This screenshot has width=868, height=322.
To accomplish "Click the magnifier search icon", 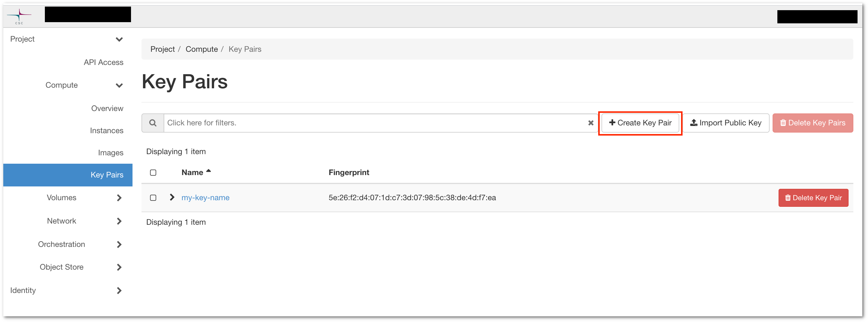I will 153,123.
